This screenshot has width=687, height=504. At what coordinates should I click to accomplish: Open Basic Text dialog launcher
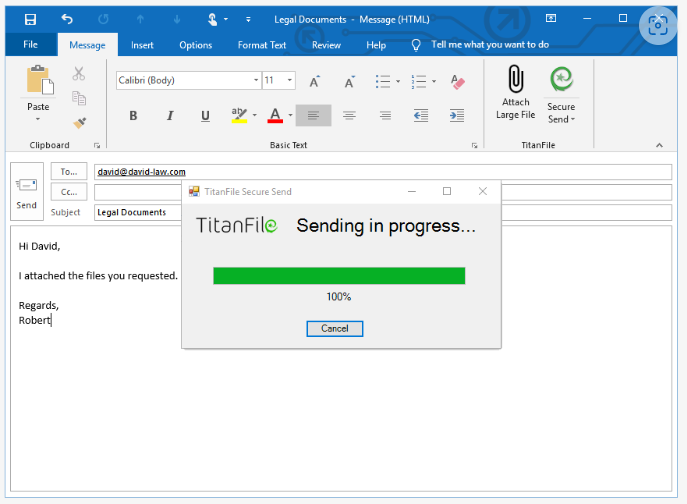pyautogui.click(x=475, y=146)
